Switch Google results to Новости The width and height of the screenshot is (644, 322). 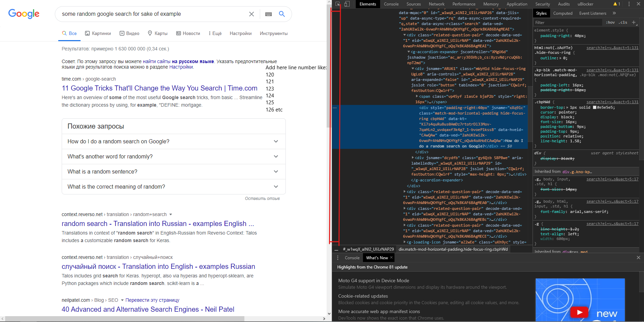pyautogui.click(x=188, y=33)
